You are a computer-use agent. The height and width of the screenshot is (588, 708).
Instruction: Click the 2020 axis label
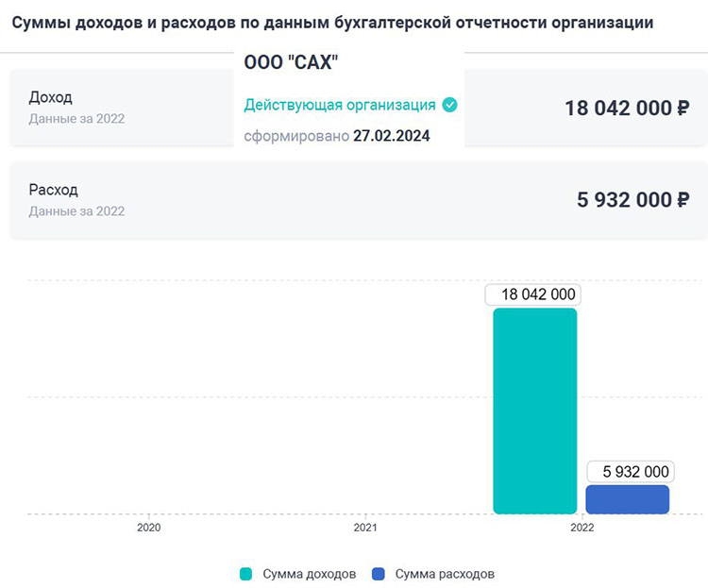(149, 529)
